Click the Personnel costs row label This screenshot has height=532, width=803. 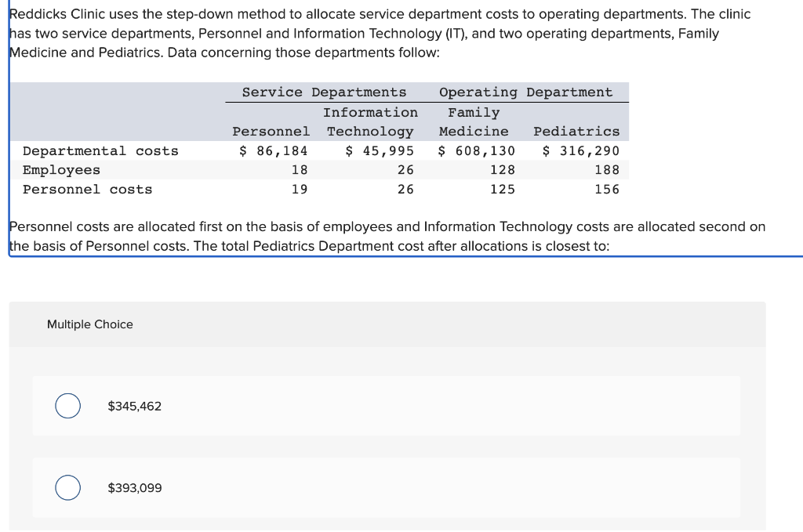point(88,190)
